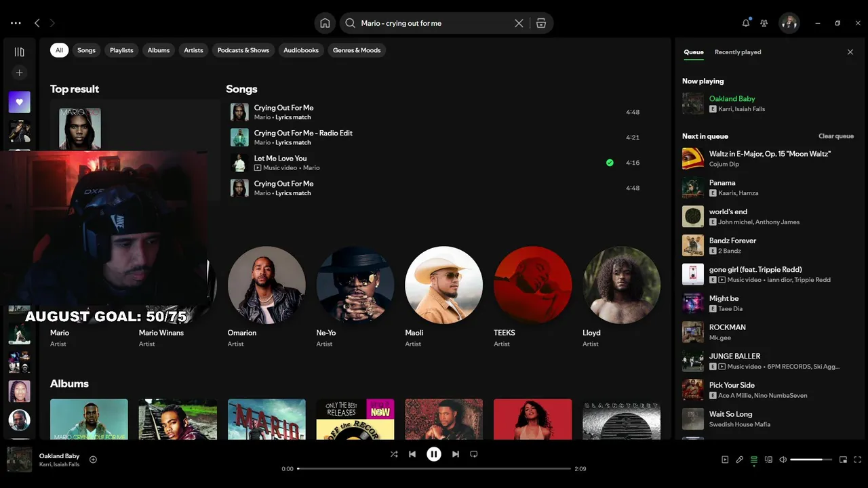Go forward with the right arrow
The height and width of the screenshot is (488, 868).
click(x=52, y=23)
